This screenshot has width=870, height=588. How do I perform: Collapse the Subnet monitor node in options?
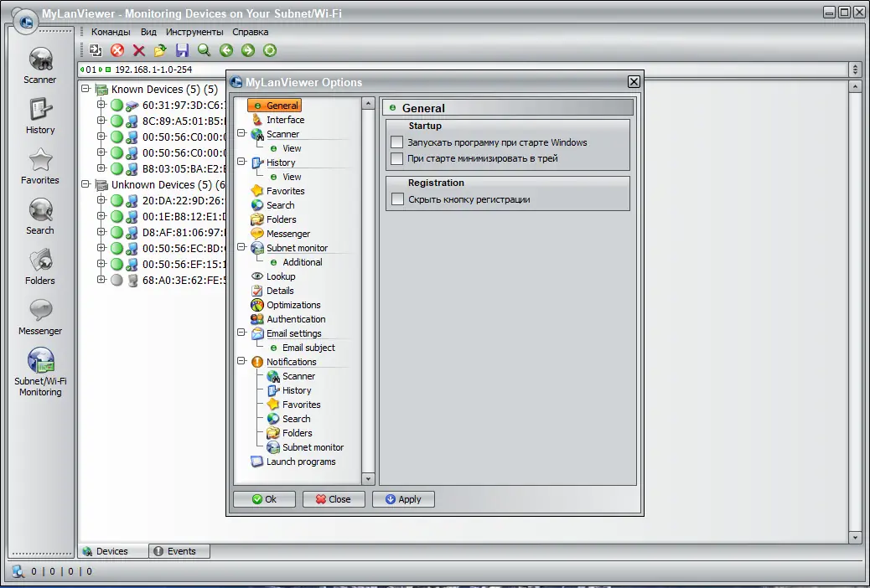pyautogui.click(x=241, y=247)
